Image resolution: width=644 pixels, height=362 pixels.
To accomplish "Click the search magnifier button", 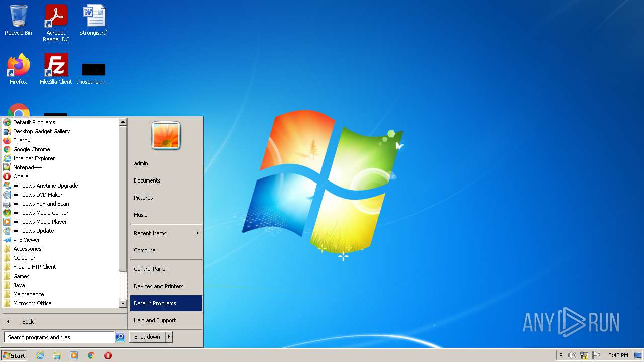I will click(x=120, y=337).
